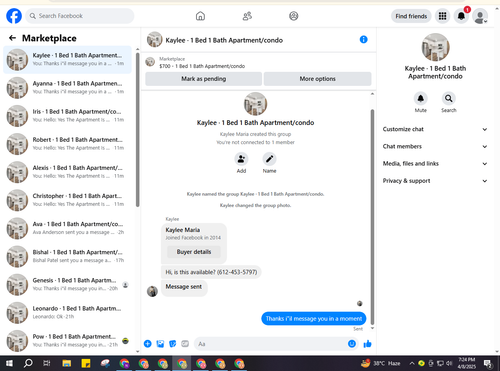The width and height of the screenshot is (500, 371).
Task: Click the "$700 - 1 Bed 1 Bath Apartment/condo" listing text
Action: (202, 66)
